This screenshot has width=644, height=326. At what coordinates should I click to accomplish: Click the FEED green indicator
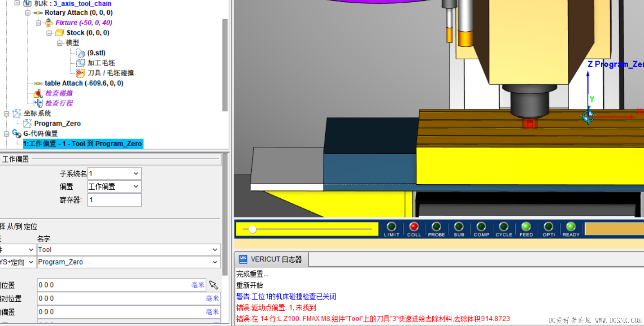coord(526,226)
